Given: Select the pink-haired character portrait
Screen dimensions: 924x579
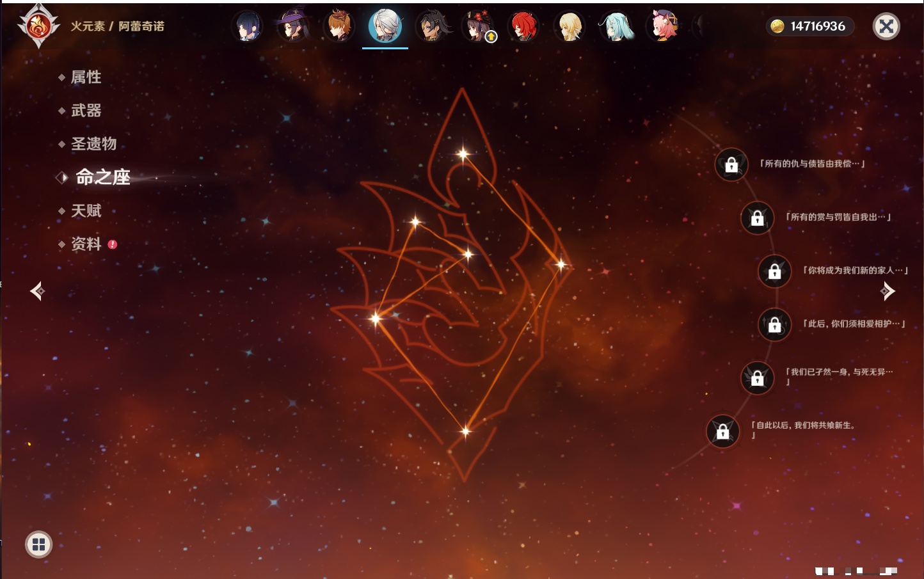Looking at the screenshot, I should pyautogui.click(x=663, y=26).
